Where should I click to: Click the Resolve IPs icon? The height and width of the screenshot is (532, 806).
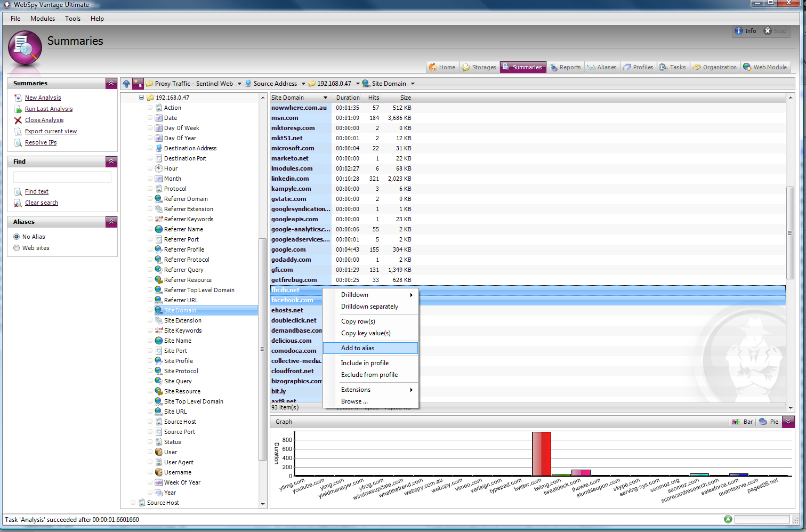[18, 142]
